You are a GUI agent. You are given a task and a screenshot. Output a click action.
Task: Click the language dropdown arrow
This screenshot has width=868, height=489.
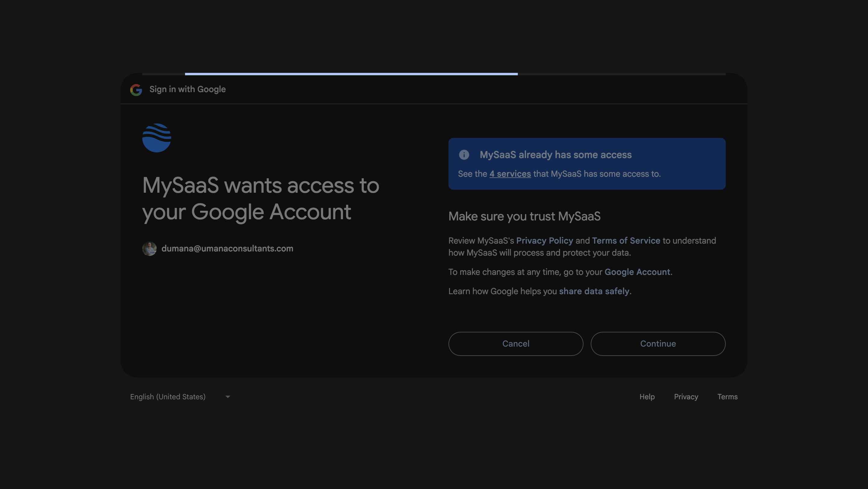pos(228,397)
